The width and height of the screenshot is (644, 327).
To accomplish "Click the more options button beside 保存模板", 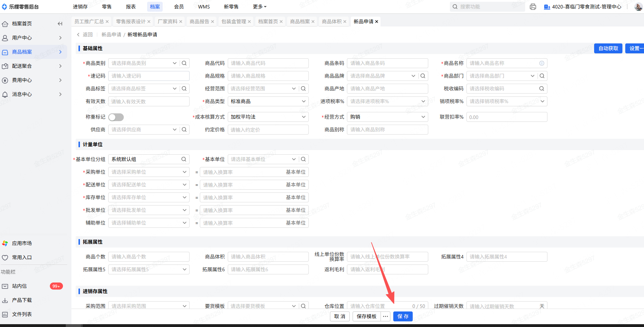I will point(385,316).
